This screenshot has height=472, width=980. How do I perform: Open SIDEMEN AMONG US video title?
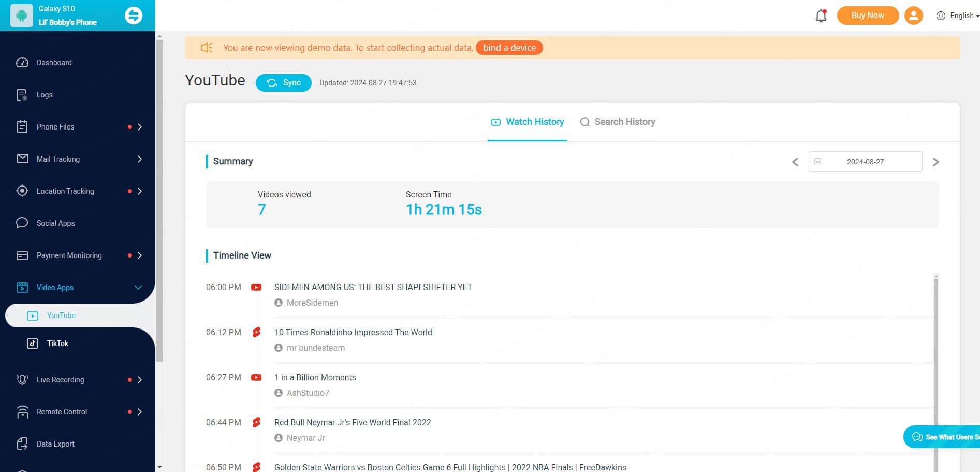pyautogui.click(x=373, y=287)
